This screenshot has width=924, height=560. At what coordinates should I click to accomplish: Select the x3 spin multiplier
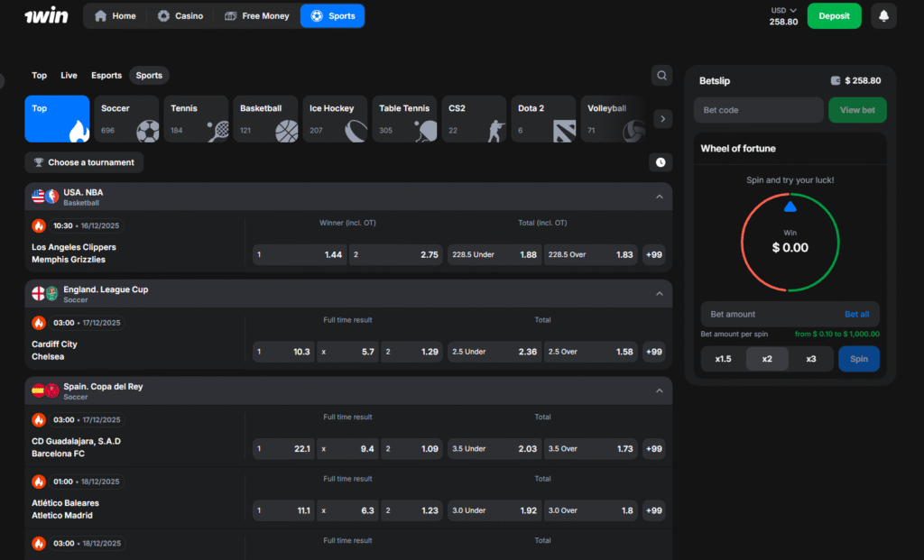tap(811, 359)
